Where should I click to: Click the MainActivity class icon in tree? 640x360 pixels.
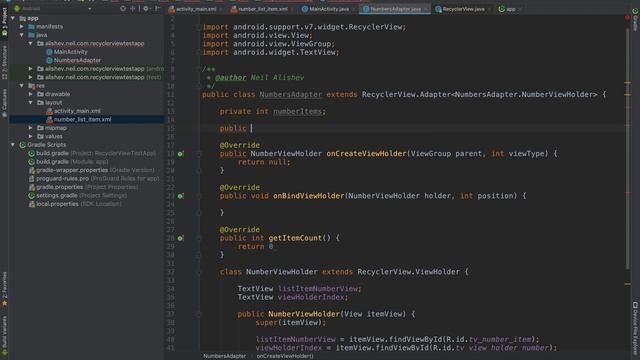(x=49, y=52)
